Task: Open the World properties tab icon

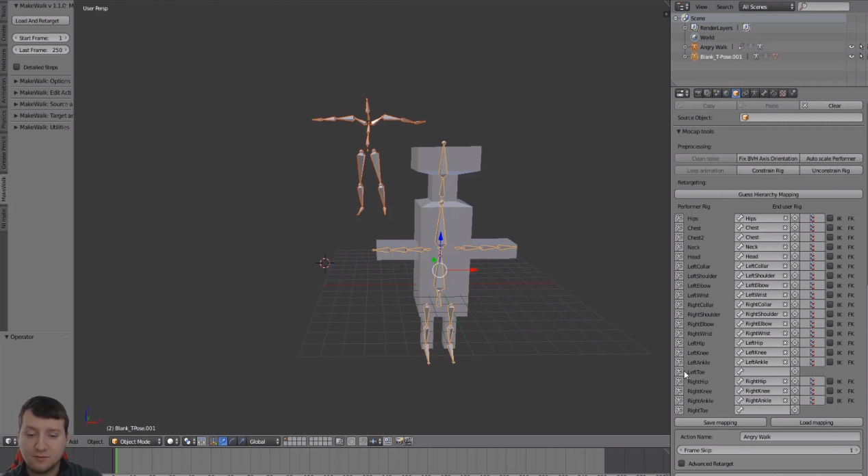Action: 726,93
